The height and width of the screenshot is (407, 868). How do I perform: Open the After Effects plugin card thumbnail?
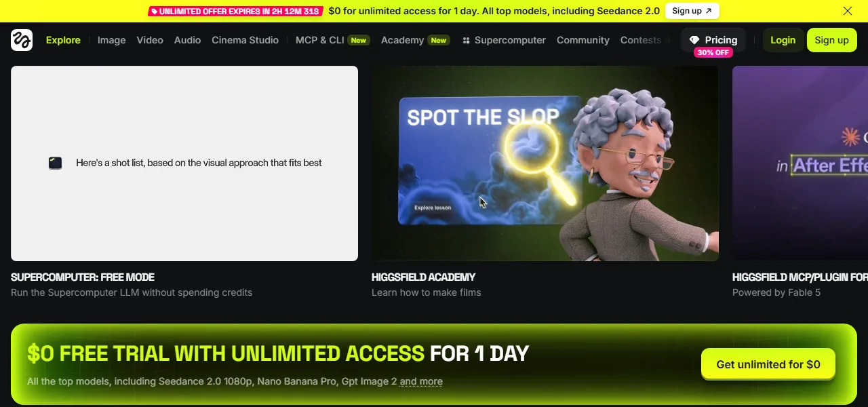(x=800, y=163)
